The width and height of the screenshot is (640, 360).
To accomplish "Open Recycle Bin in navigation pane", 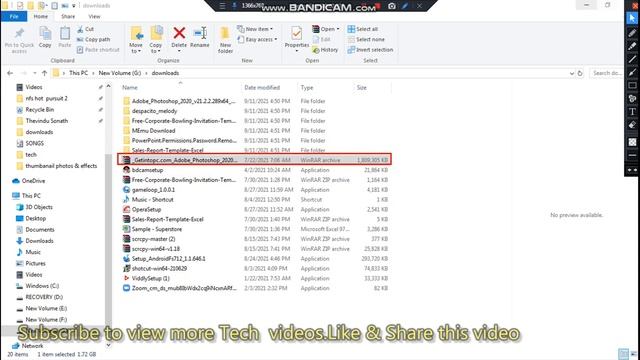I will coord(39,109).
